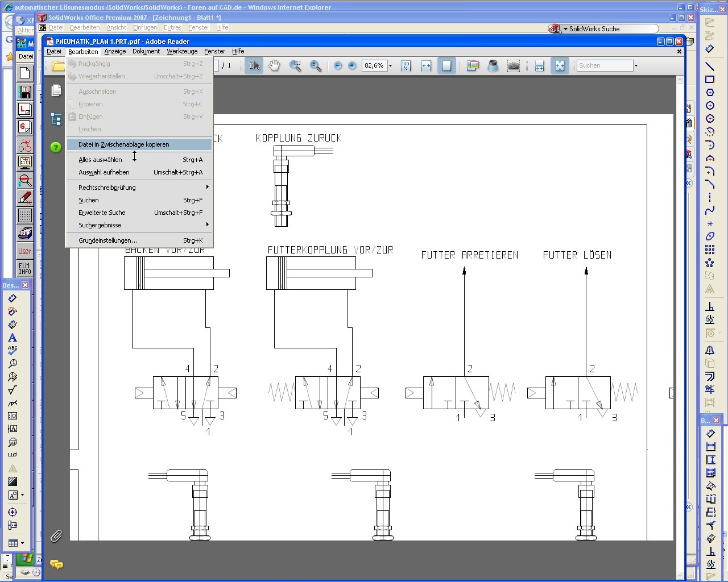Open the Werkzeuge menu
The height and width of the screenshot is (582, 728).
pos(182,51)
